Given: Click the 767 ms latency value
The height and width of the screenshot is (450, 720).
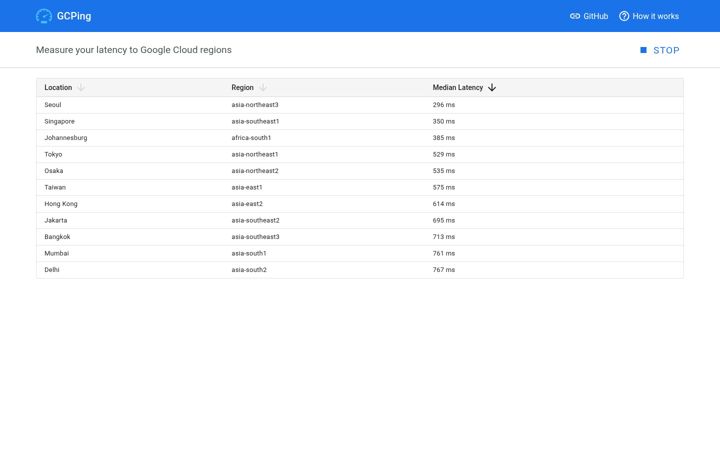Looking at the screenshot, I should tap(444, 270).
